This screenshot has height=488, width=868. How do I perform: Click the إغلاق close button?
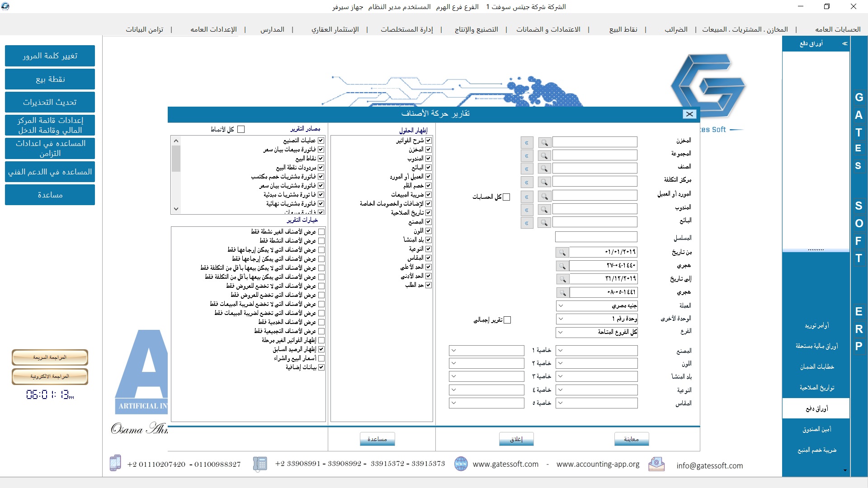point(516,439)
